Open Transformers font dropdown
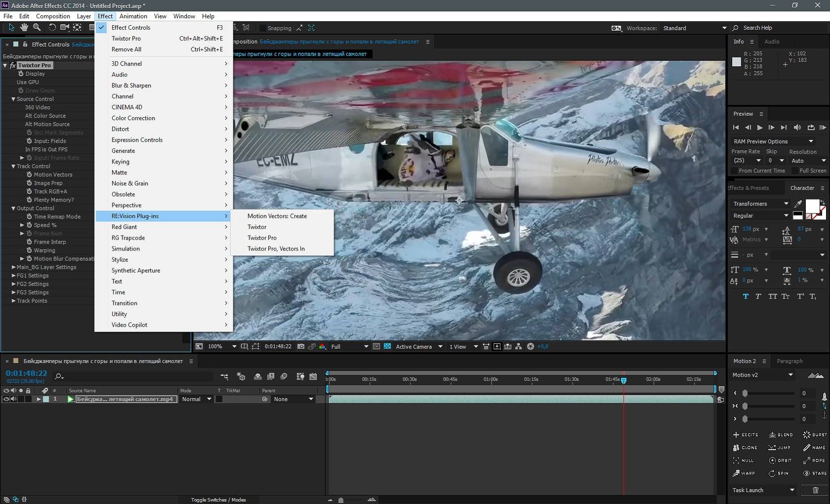This screenshot has width=830, height=504. (760, 204)
